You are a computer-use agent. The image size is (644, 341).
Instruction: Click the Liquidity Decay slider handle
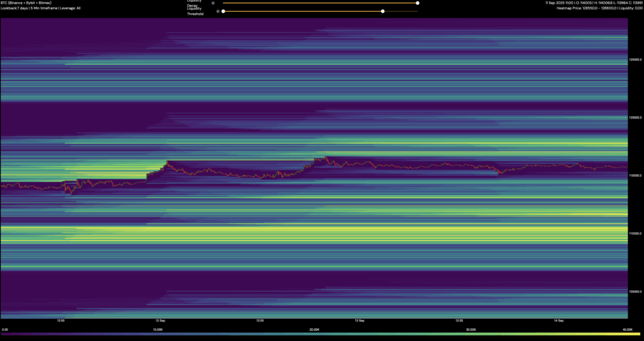tap(418, 3)
